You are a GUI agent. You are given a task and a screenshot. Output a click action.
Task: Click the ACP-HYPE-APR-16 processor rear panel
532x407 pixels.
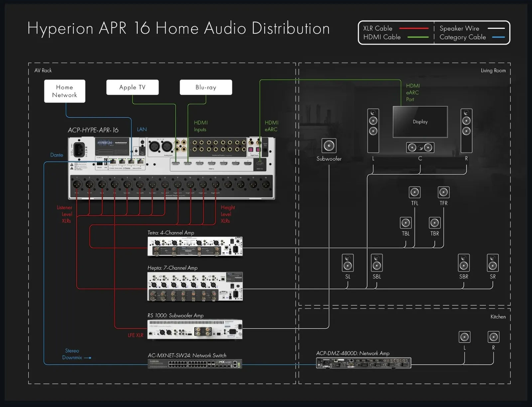(x=172, y=168)
